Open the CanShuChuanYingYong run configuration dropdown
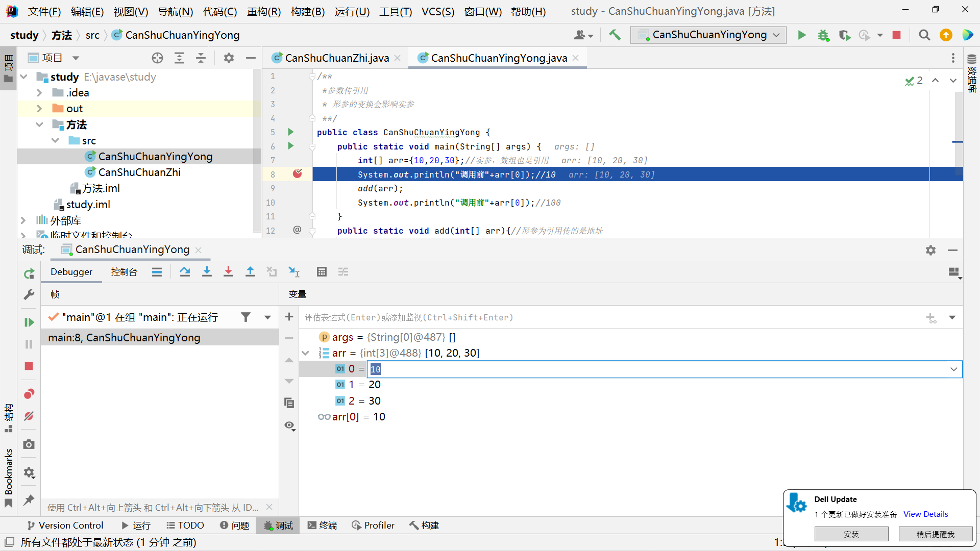 709,35
